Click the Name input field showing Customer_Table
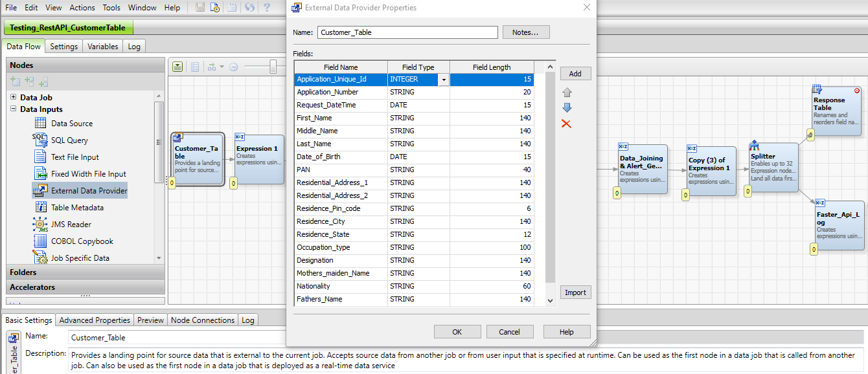868x374 pixels. 407,32
